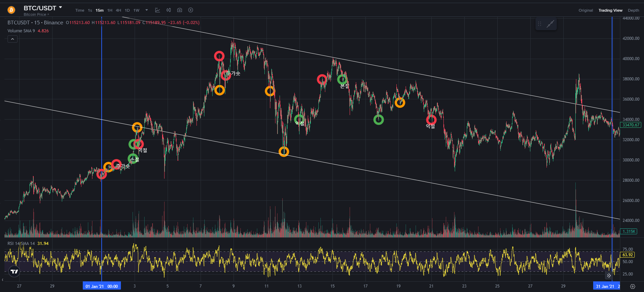644x292 pixels.
Task: Select the red circle marker near 21 Jan
Action: click(431, 120)
